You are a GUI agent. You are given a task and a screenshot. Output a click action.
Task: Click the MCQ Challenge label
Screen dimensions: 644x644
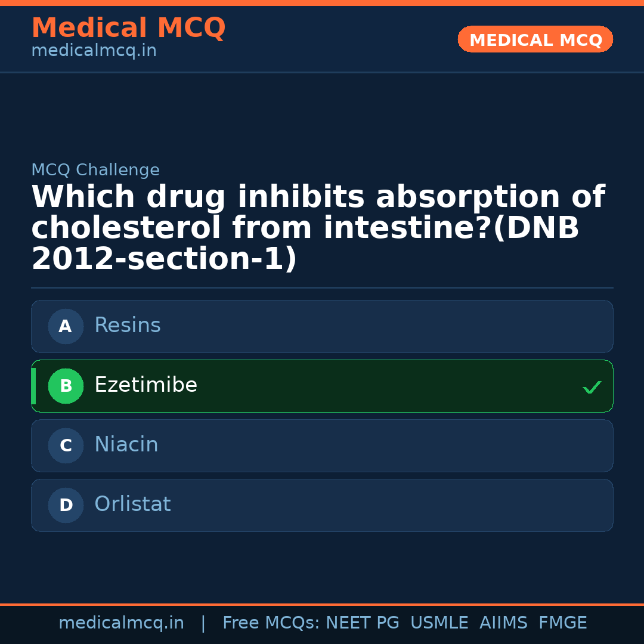[95, 170]
